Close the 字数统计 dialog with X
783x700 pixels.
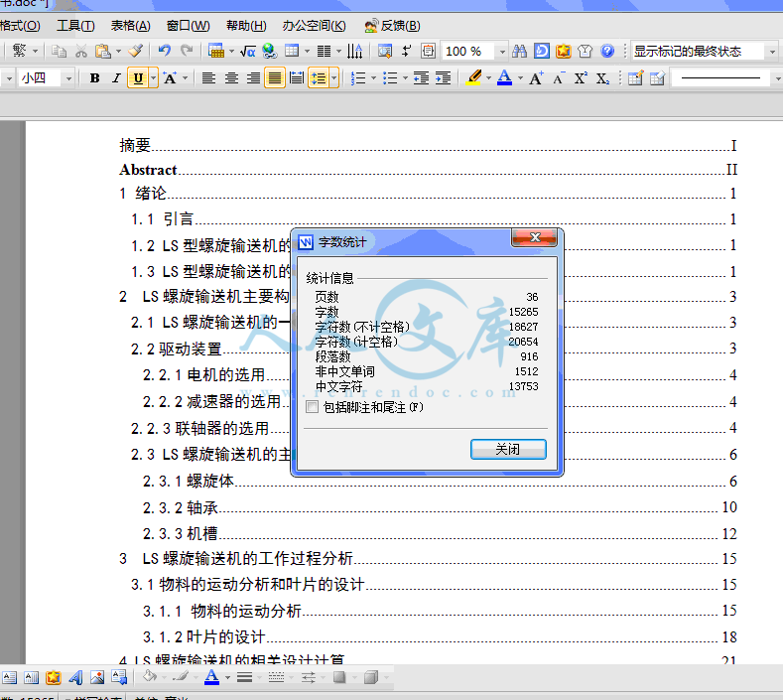(x=534, y=237)
